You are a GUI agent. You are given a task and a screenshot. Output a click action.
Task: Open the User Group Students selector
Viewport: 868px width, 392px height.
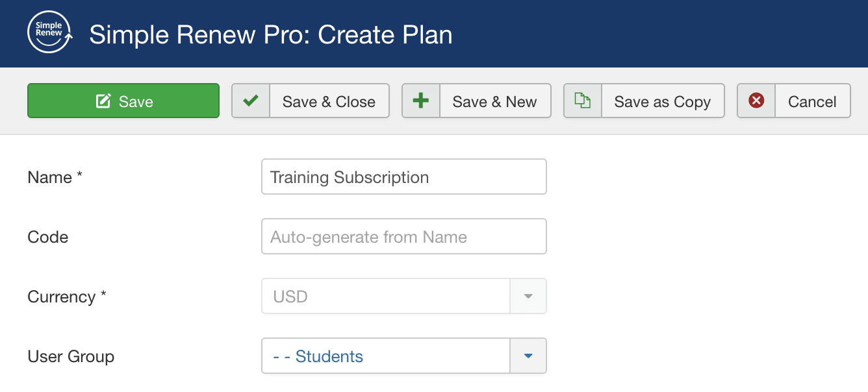pyautogui.click(x=386, y=356)
